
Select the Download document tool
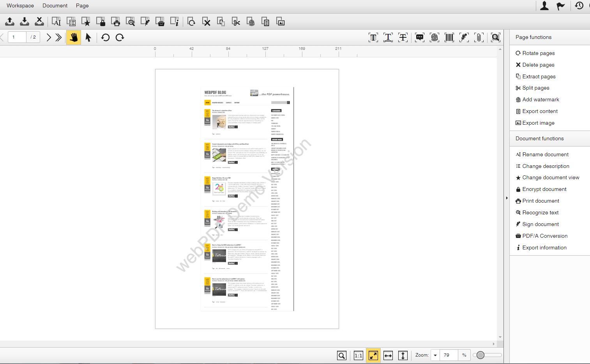pos(24,22)
